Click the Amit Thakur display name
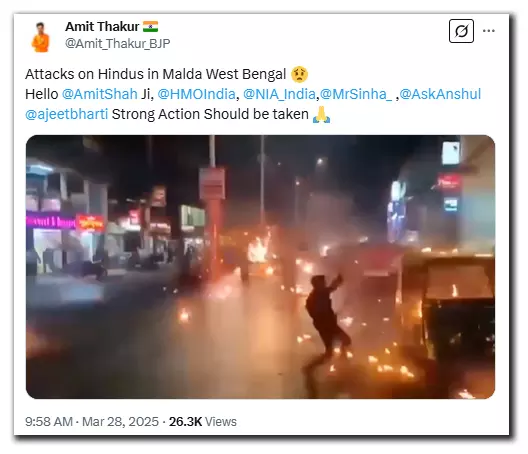Image resolution: width=528 pixels, height=454 pixels. coord(102,26)
